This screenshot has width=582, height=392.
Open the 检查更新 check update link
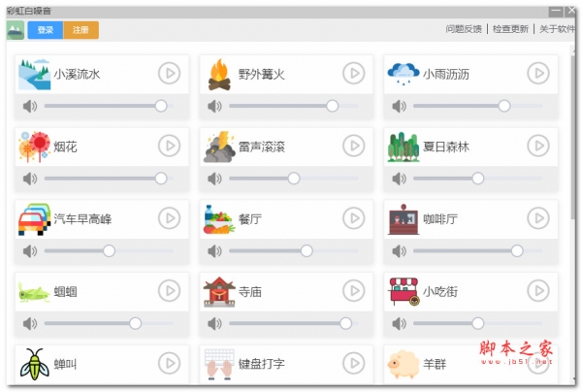point(511,29)
